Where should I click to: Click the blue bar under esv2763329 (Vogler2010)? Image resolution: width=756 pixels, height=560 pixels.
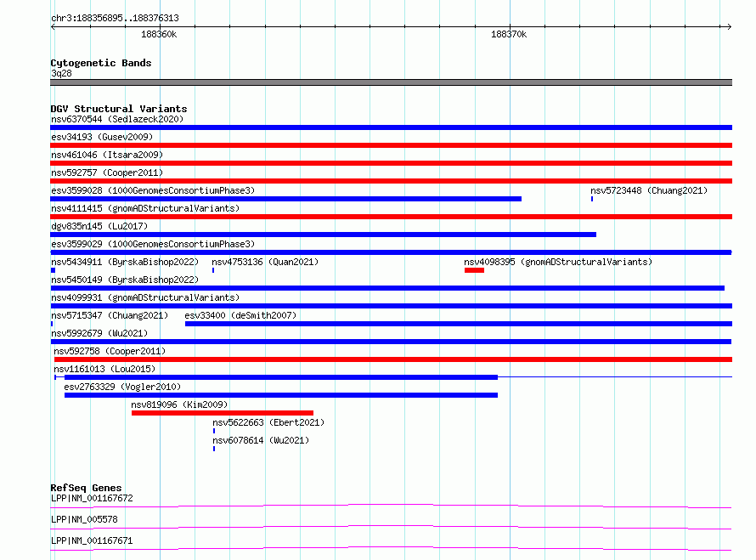click(281, 395)
